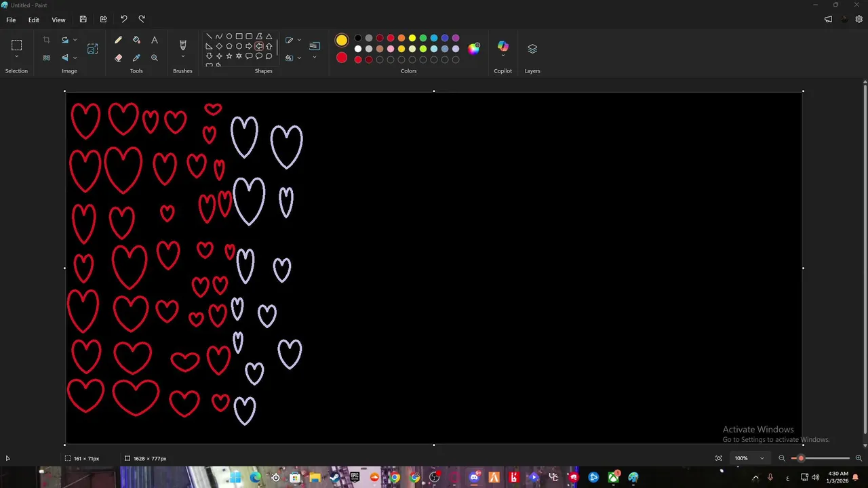Viewport: 868px width, 488px height.
Task: Click the Undo arrow
Action: coord(123,19)
